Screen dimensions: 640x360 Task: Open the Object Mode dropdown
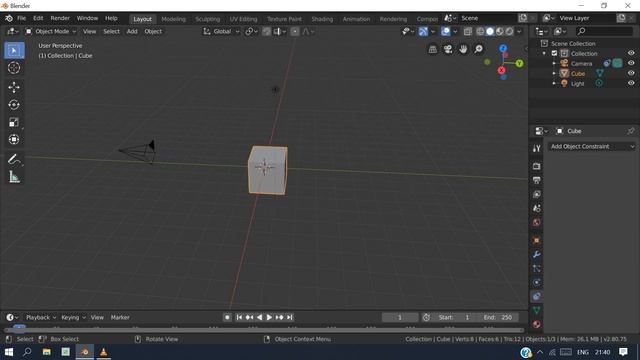coord(51,31)
